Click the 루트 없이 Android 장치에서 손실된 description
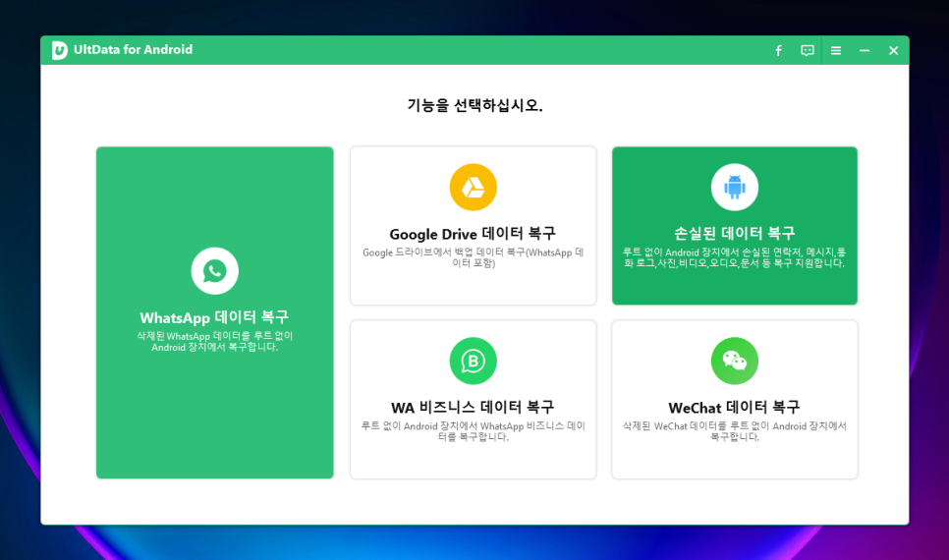 click(735, 258)
